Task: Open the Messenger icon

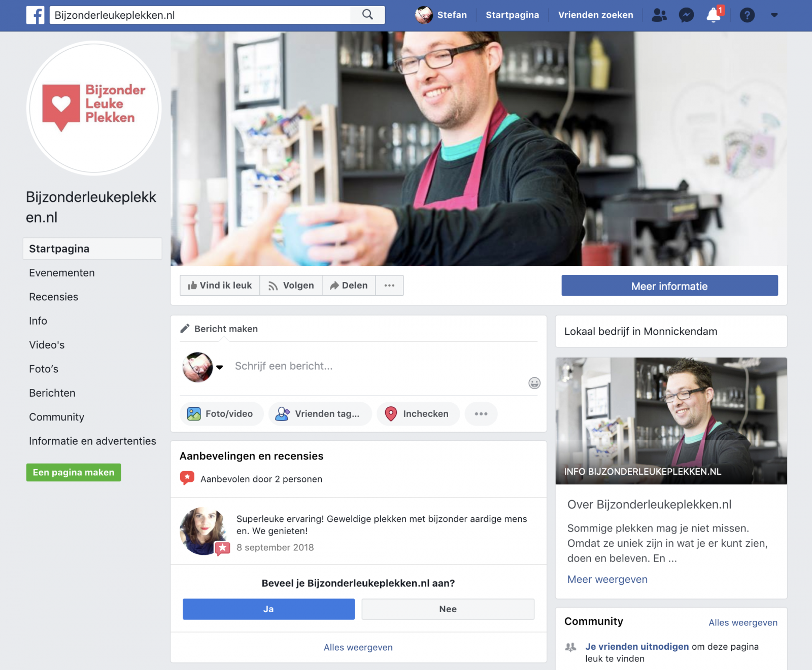Action: pyautogui.click(x=686, y=15)
